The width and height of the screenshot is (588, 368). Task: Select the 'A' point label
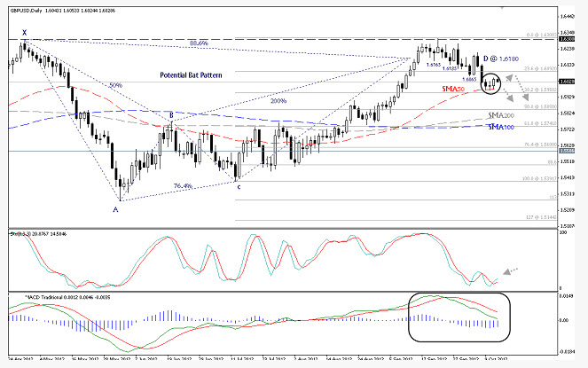115,209
